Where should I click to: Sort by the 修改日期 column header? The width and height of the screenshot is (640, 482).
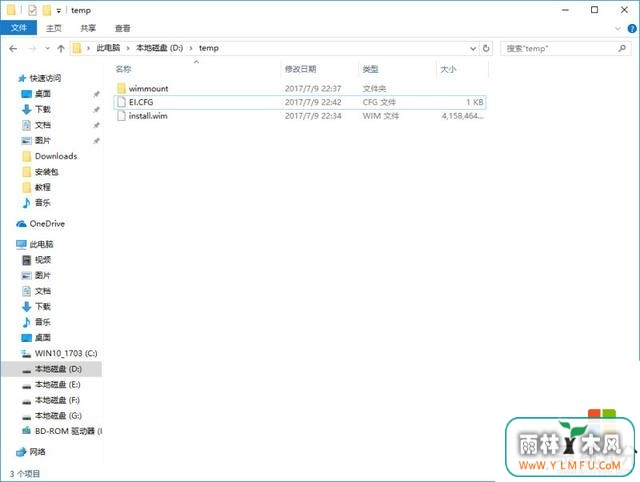pos(300,69)
